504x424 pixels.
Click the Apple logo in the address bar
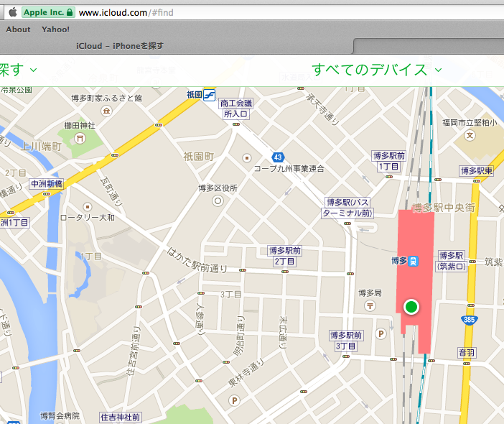pos(12,12)
